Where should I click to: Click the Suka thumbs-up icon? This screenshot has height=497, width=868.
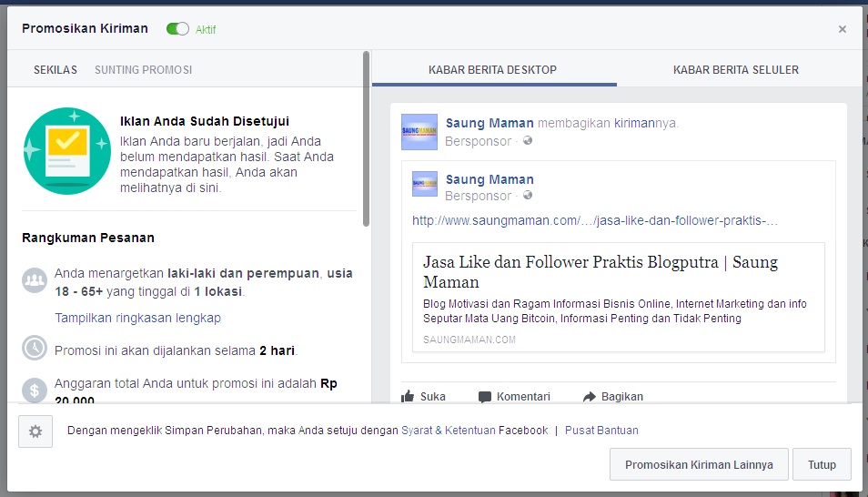click(x=408, y=396)
